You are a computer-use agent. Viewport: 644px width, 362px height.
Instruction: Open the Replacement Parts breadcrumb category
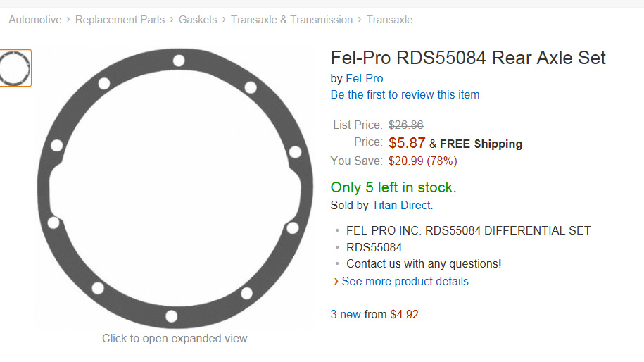pyautogui.click(x=120, y=20)
